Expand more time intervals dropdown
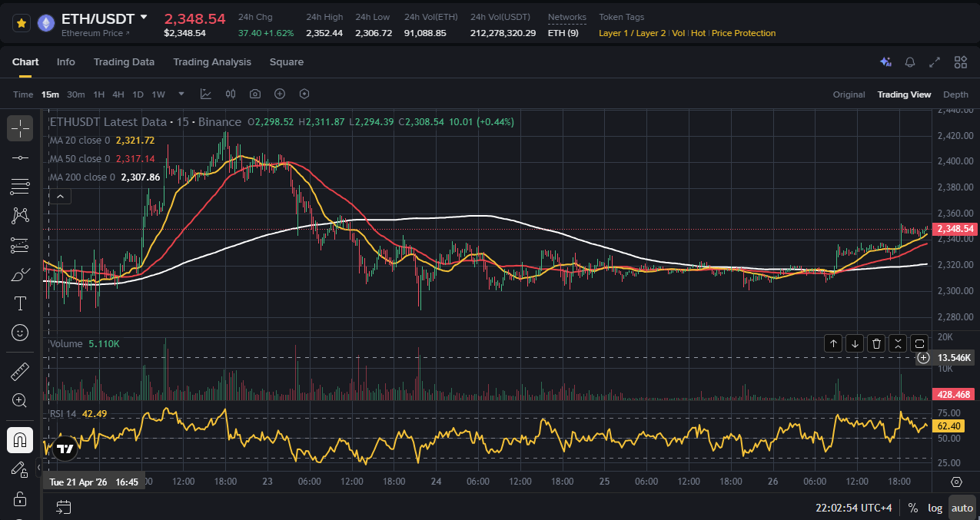 point(181,94)
